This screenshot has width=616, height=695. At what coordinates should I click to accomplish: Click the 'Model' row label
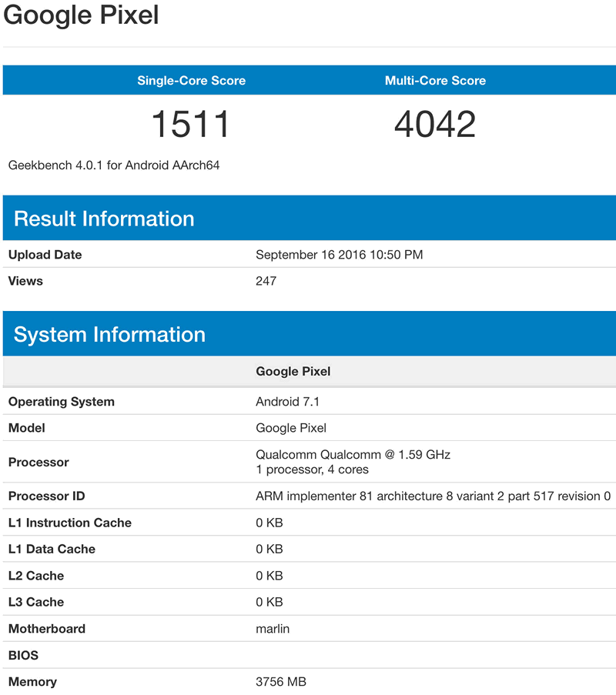coord(27,428)
